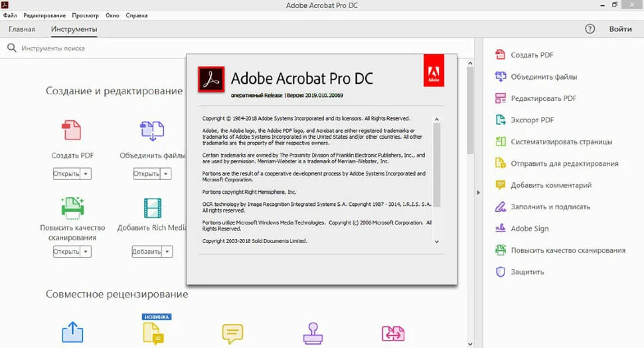Expand the dropdown arrow beside the Добавить button
Image resolution: width=644 pixels, height=348 pixels.
(x=167, y=252)
